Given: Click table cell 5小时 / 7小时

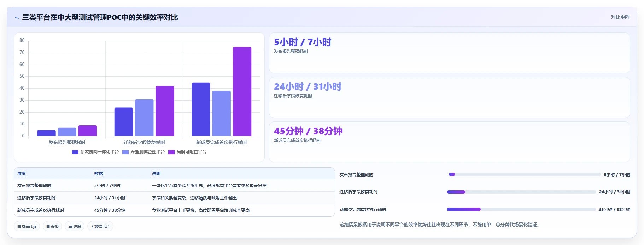Looking at the screenshot, I should point(107,186).
